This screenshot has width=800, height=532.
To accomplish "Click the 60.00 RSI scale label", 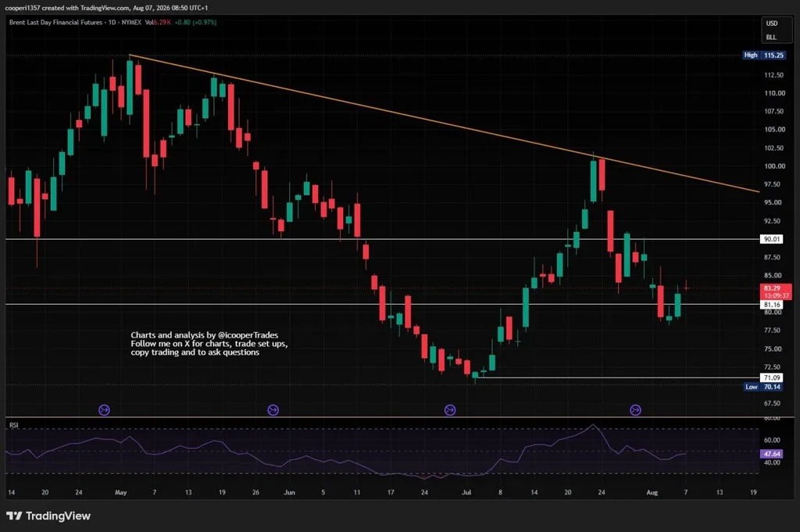I will (772, 440).
